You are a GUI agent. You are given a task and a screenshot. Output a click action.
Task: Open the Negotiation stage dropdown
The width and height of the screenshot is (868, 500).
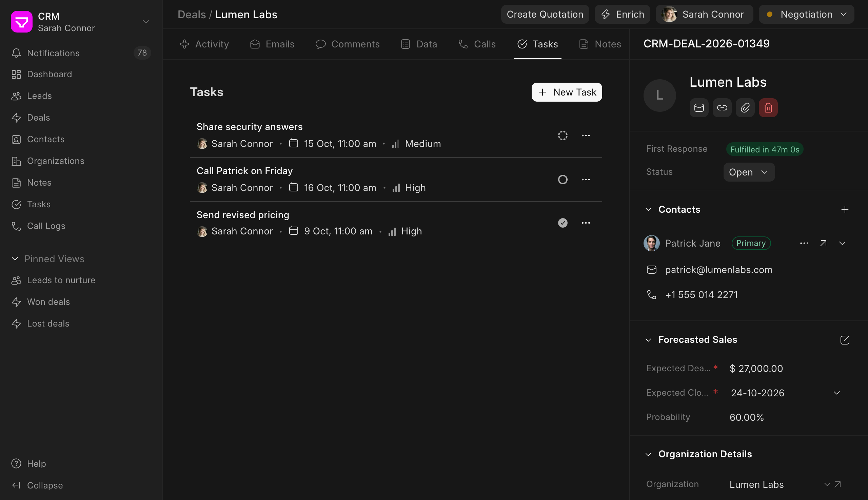pyautogui.click(x=806, y=15)
